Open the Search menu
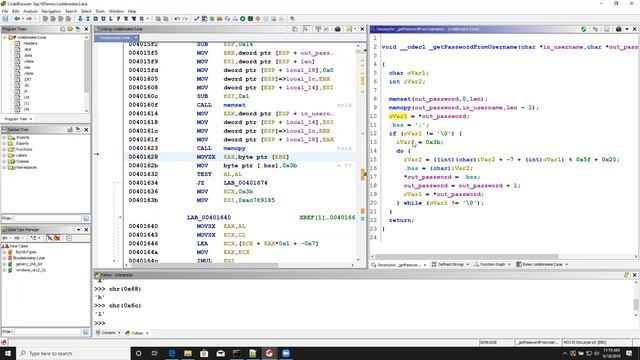 click(71, 11)
